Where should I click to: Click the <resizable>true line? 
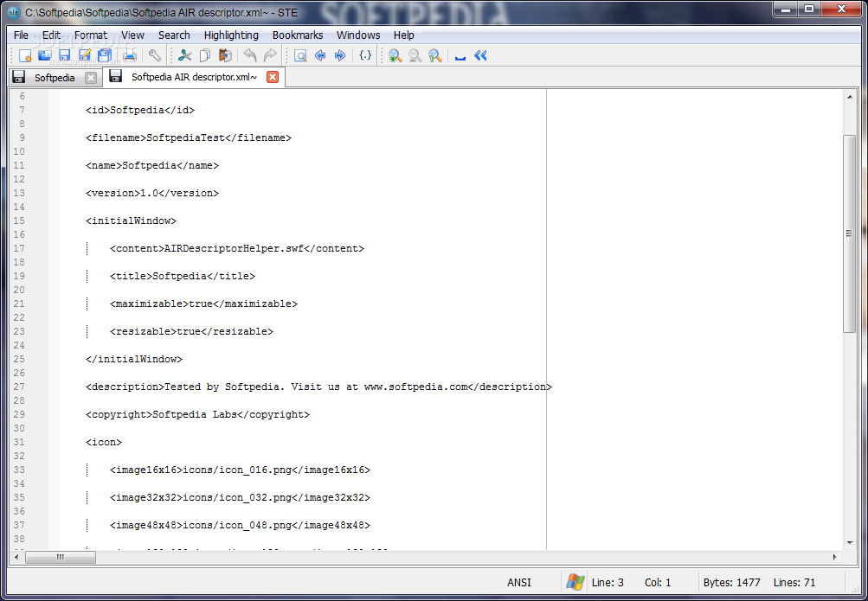(191, 331)
